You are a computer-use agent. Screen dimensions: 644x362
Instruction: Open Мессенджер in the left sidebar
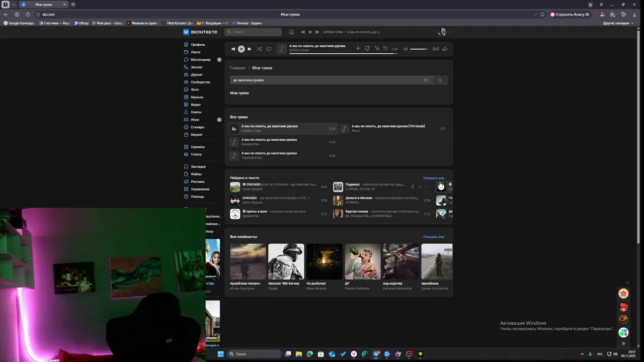[201, 60]
